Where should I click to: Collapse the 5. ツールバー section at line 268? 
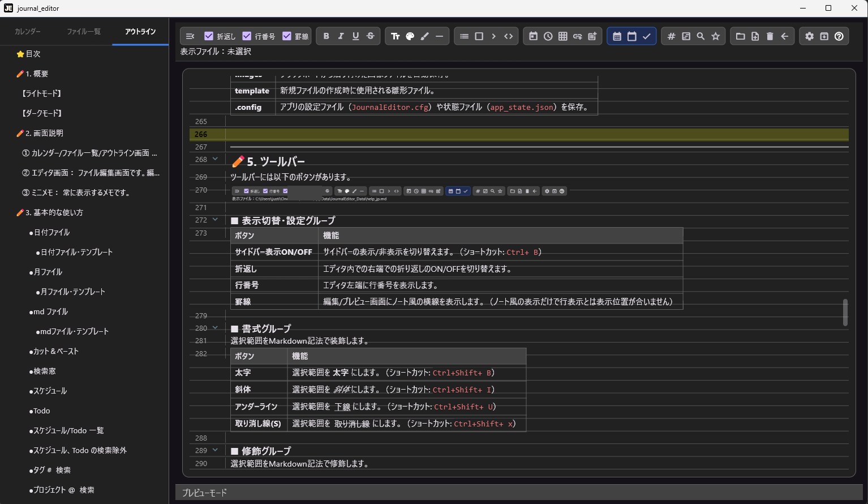point(215,159)
